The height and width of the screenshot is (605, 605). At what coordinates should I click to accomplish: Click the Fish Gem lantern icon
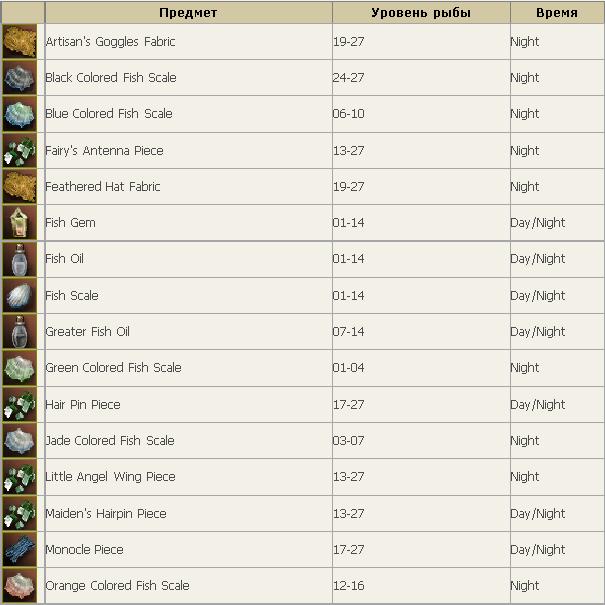[x=19, y=223]
